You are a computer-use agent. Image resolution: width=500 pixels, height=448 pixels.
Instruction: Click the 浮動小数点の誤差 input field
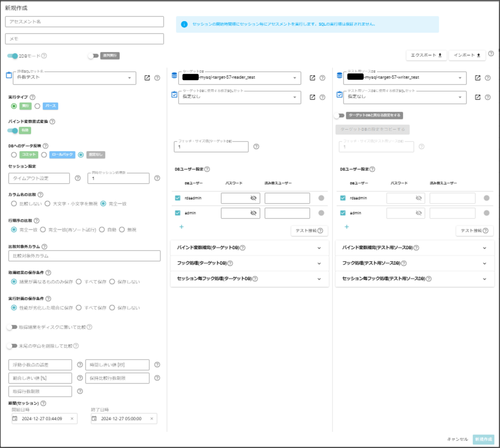point(40,365)
